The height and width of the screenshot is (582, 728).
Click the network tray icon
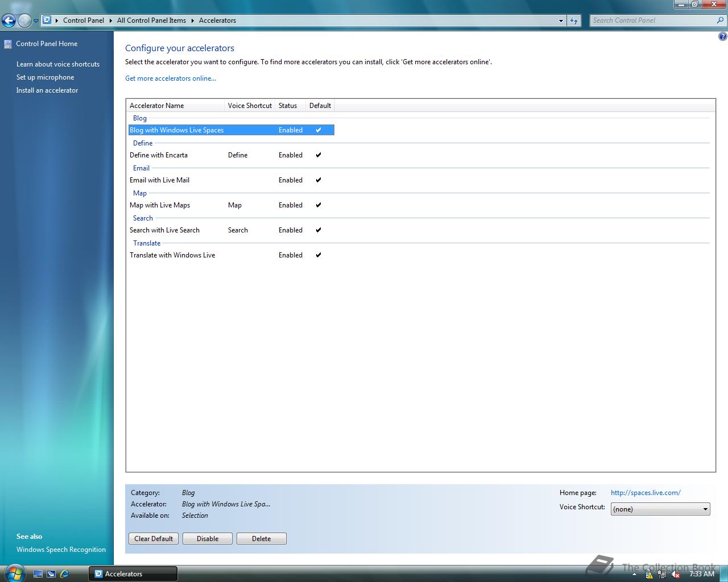[663, 574]
